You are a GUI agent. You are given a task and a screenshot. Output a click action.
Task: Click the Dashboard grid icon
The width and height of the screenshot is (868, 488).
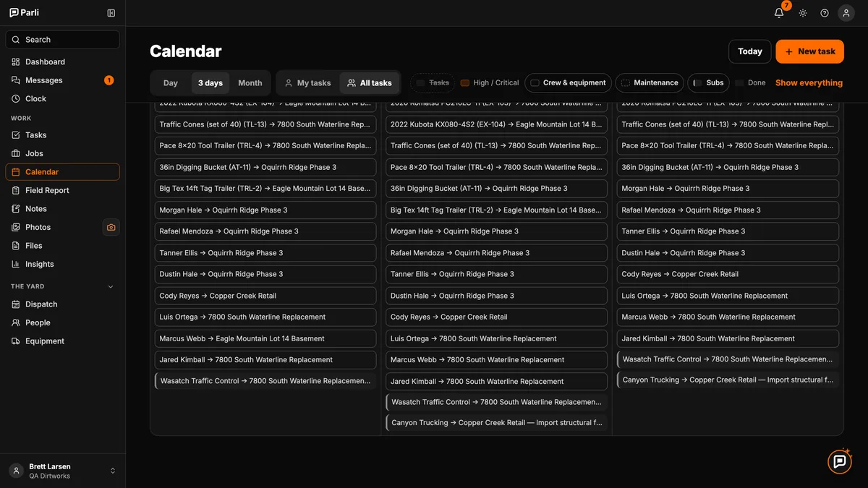[x=16, y=62]
